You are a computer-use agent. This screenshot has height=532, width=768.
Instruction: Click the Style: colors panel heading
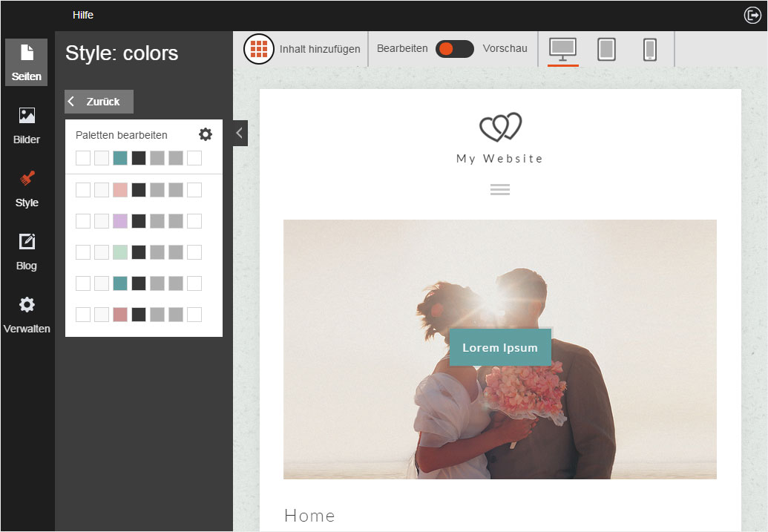pos(122,53)
